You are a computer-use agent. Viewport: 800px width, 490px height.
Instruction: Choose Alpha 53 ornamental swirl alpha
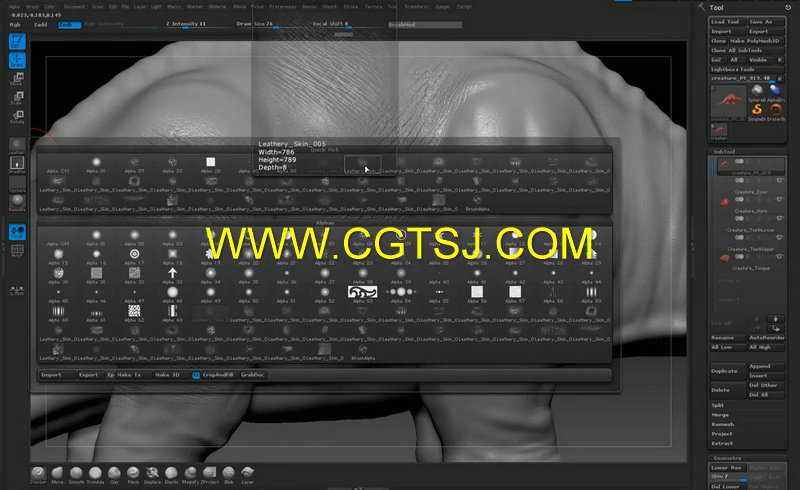362,294
